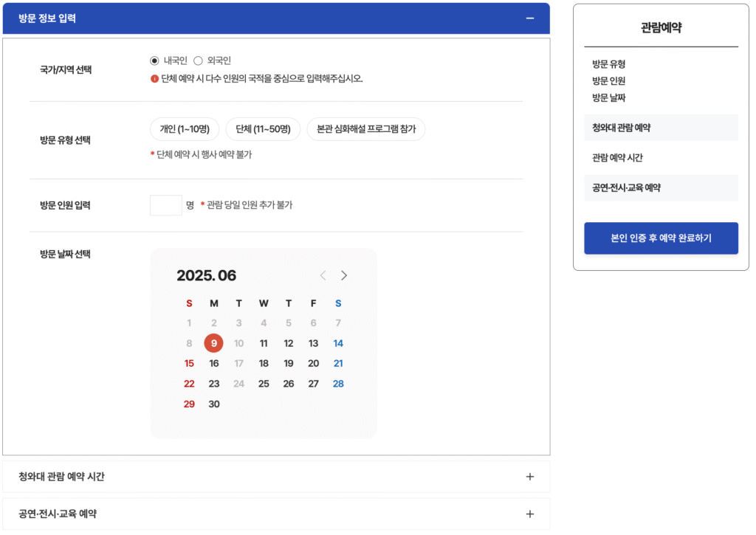Choose 개인 (1~10명) visit type
Image resolution: width=756 pixels, height=535 pixels.
[x=185, y=129]
